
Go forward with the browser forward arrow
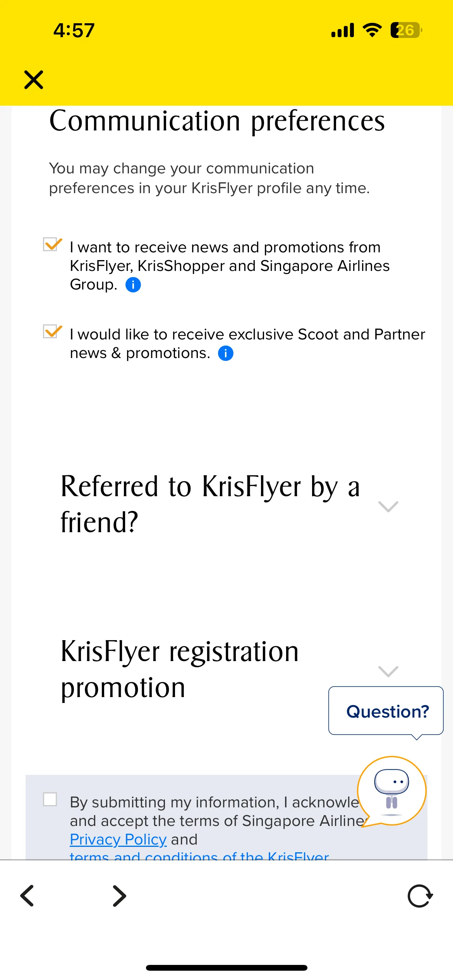click(x=119, y=896)
